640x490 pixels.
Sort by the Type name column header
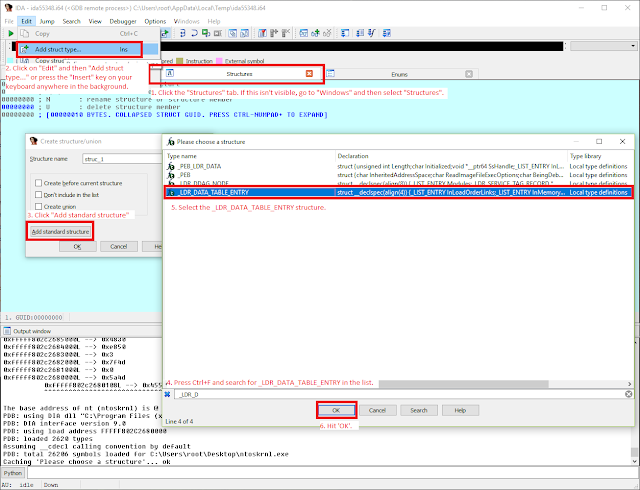pos(250,156)
